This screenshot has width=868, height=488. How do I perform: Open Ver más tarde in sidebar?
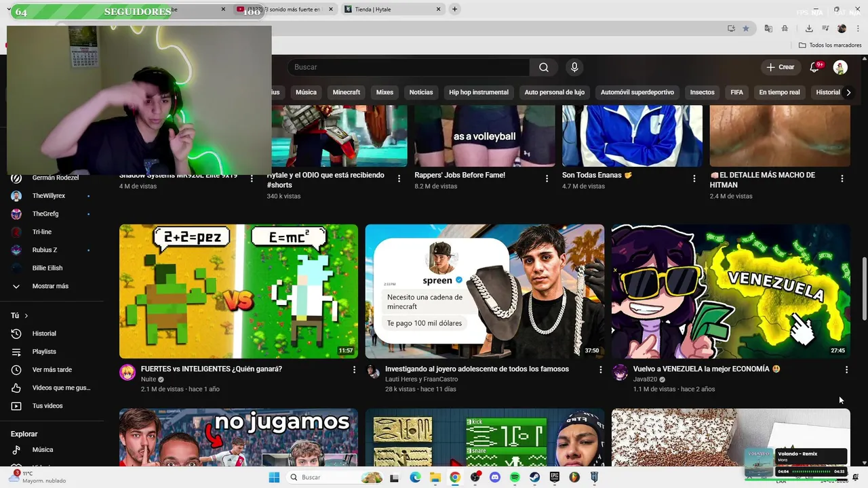[x=52, y=369]
